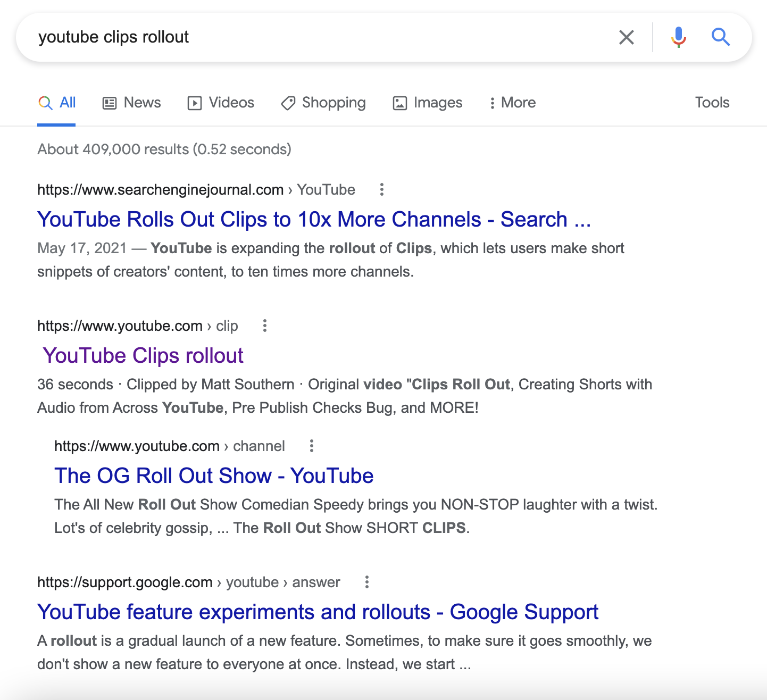Click the 'About 409,000 results' stats text
The image size is (767, 700).
(x=164, y=149)
